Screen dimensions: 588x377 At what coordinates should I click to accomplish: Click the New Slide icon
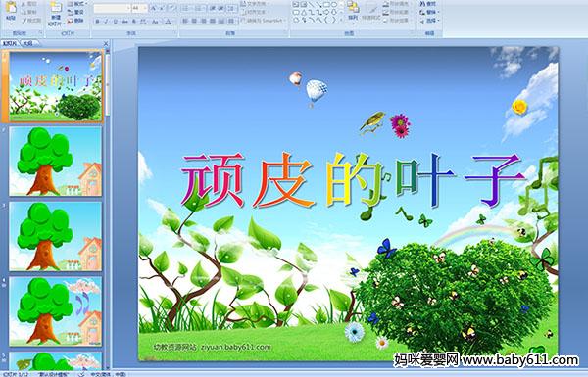click(56, 8)
